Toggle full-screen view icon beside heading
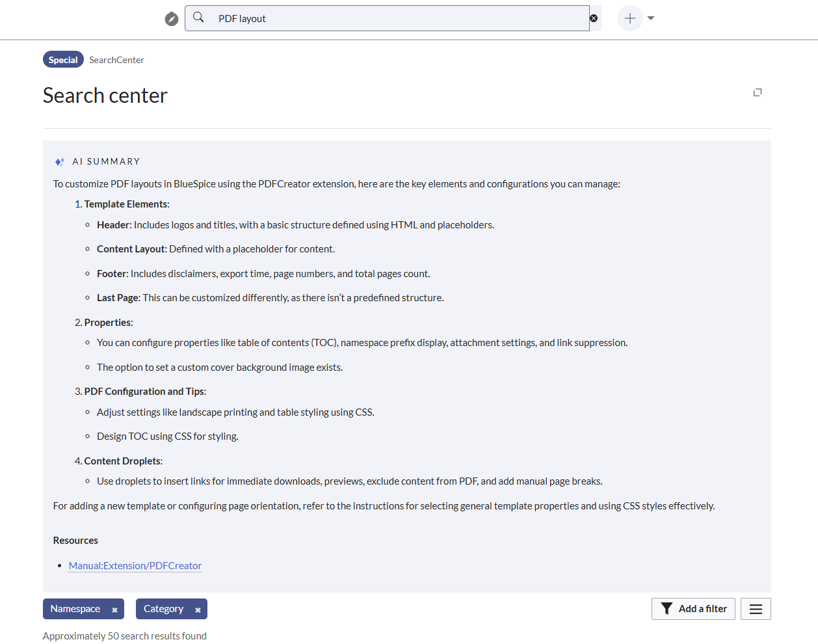 click(x=758, y=92)
